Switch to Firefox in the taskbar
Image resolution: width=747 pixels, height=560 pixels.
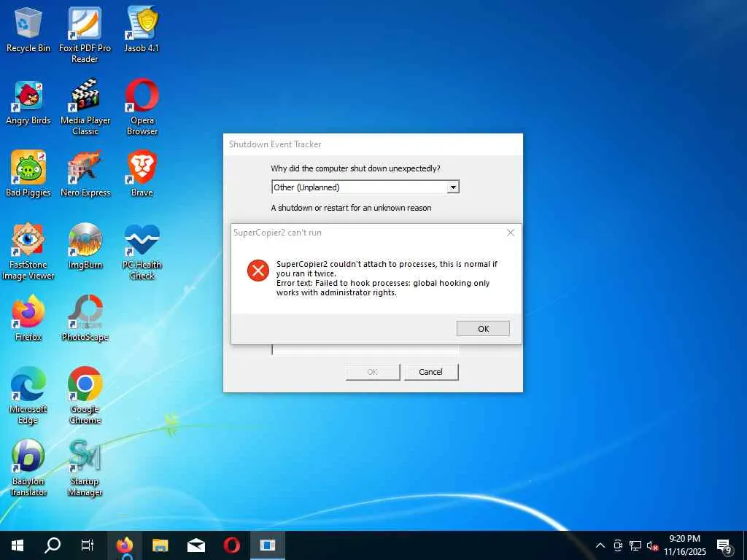click(x=125, y=545)
